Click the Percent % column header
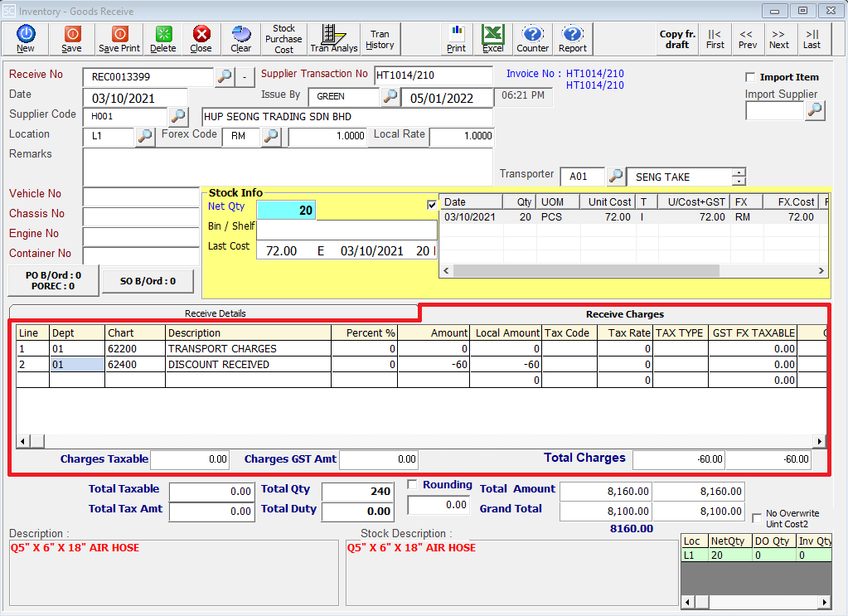Image resolution: width=848 pixels, height=616 pixels. (x=364, y=332)
